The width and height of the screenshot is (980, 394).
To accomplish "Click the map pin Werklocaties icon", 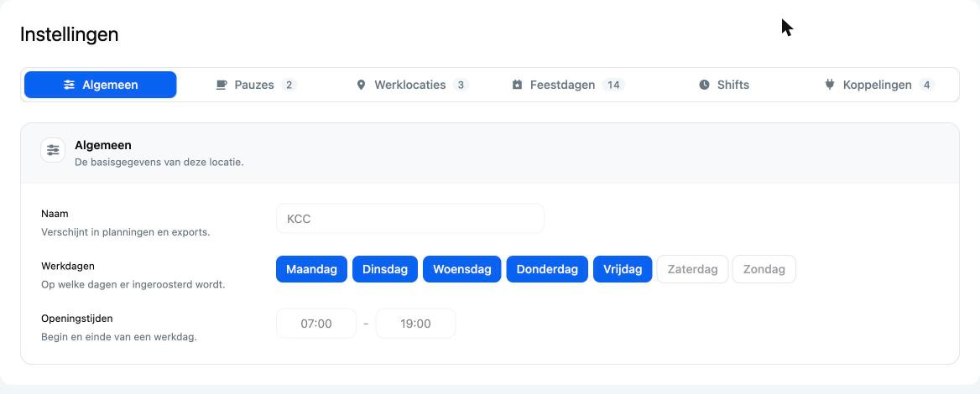I will pos(361,85).
